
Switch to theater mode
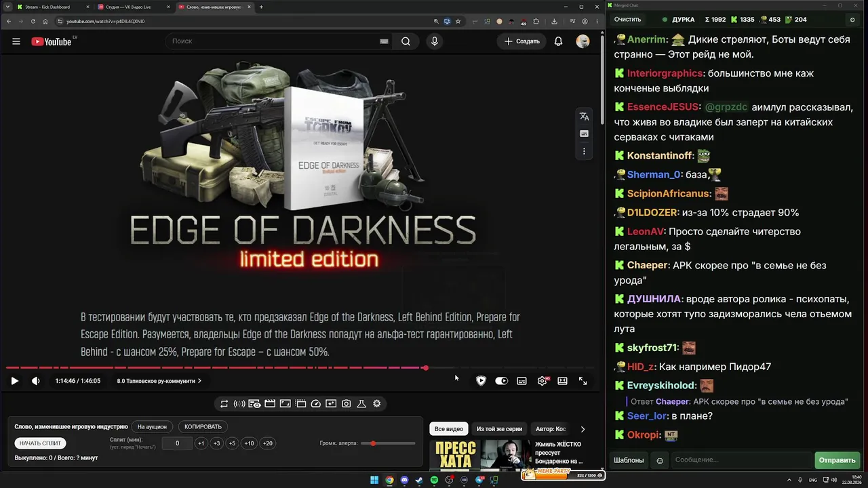(562, 381)
